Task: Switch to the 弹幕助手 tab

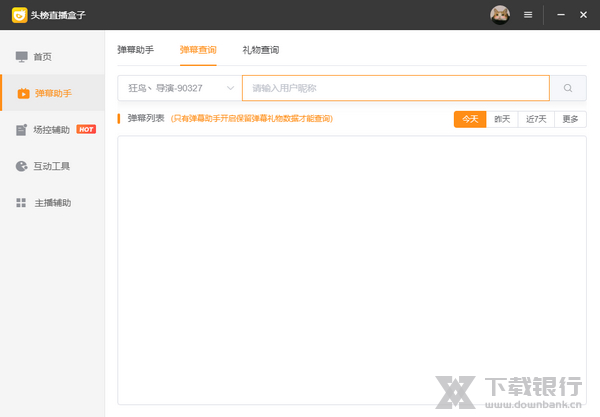Action: [x=134, y=49]
